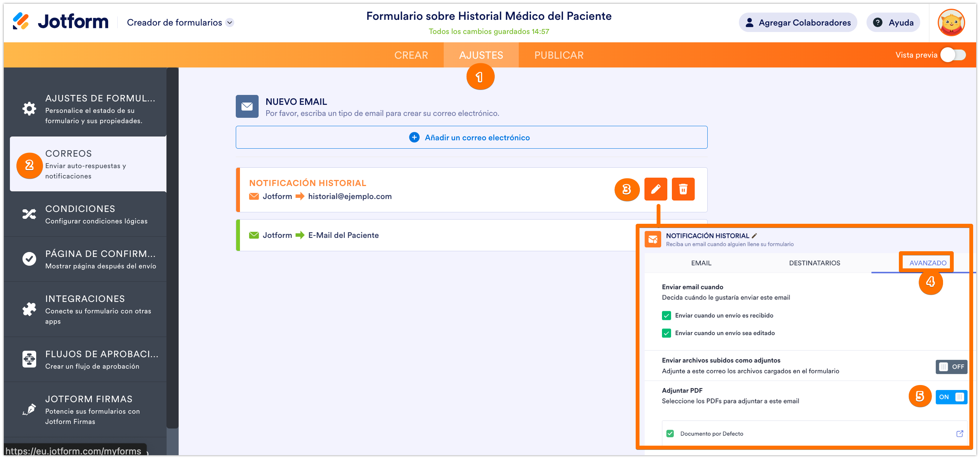Click the pencil edit icon for Notificación Historial
The image size is (980, 459).
point(655,189)
